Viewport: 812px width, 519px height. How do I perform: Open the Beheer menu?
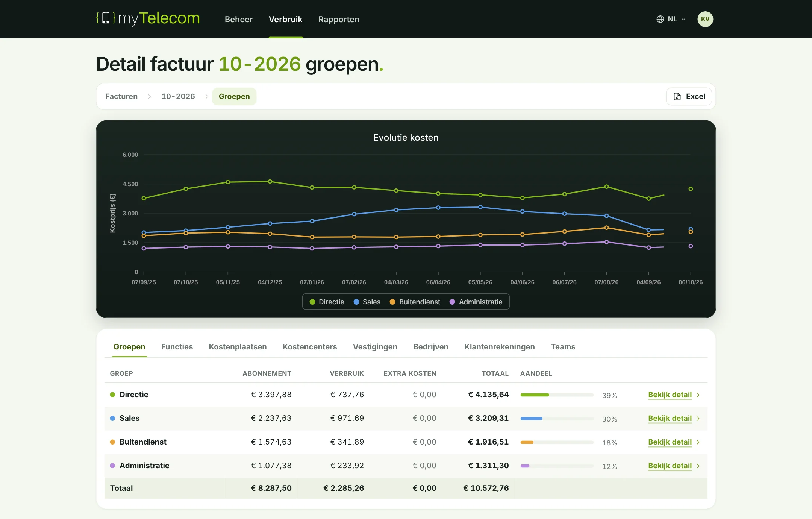[x=239, y=19]
